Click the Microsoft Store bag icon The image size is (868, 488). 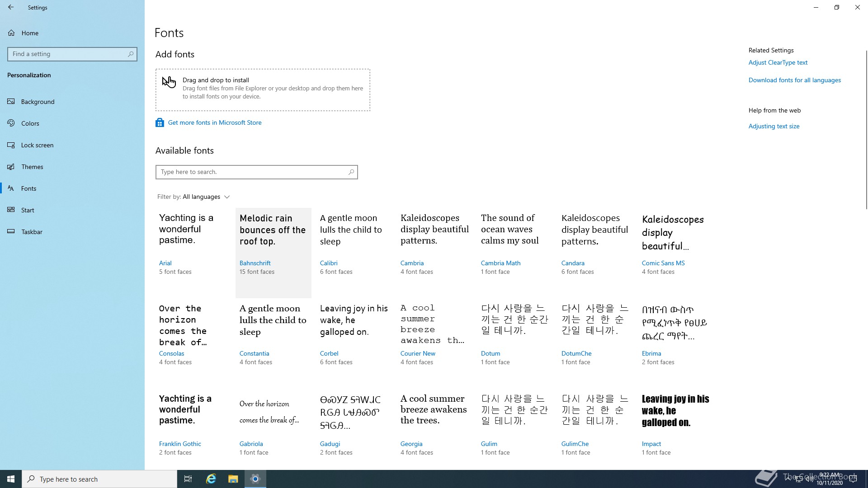click(x=160, y=122)
